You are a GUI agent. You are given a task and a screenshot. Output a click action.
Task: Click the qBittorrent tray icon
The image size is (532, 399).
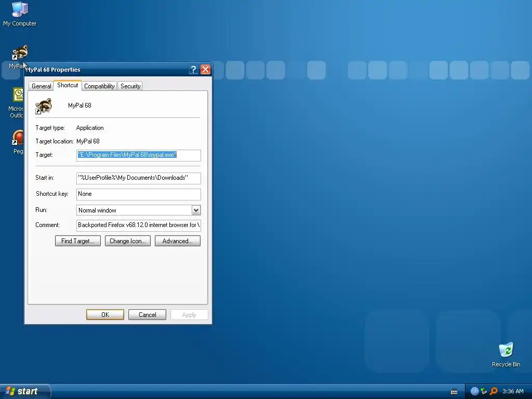[x=474, y=391]
